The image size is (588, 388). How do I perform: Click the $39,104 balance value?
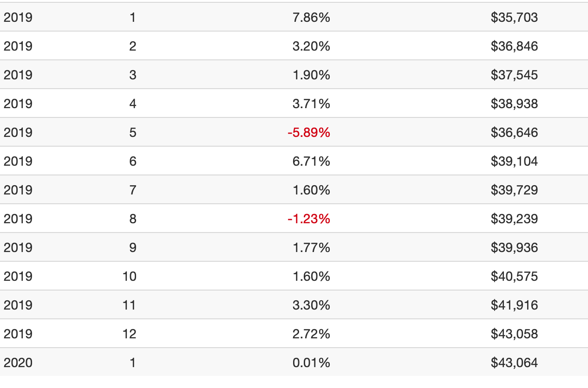click(x=514, y=161)
